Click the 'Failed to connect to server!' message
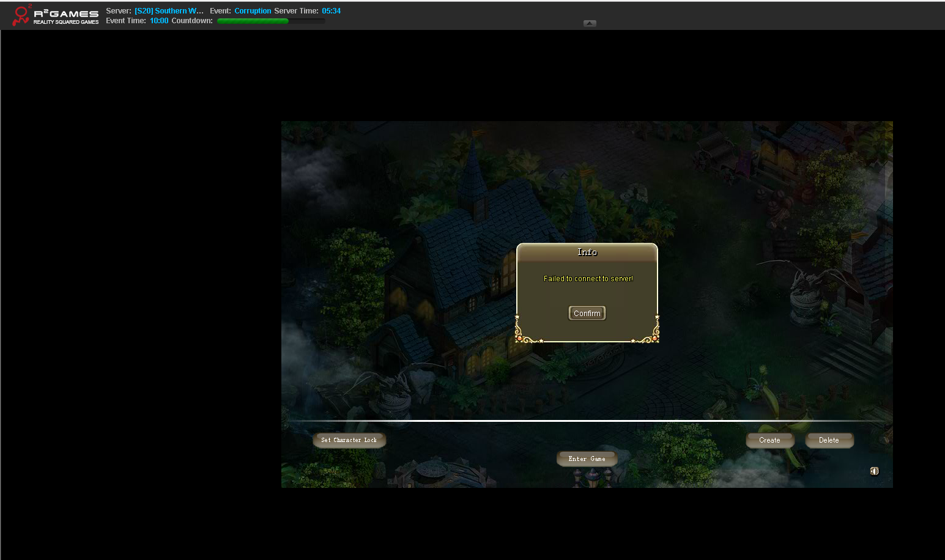Screen dimensions: 945x560 point(588,279)
